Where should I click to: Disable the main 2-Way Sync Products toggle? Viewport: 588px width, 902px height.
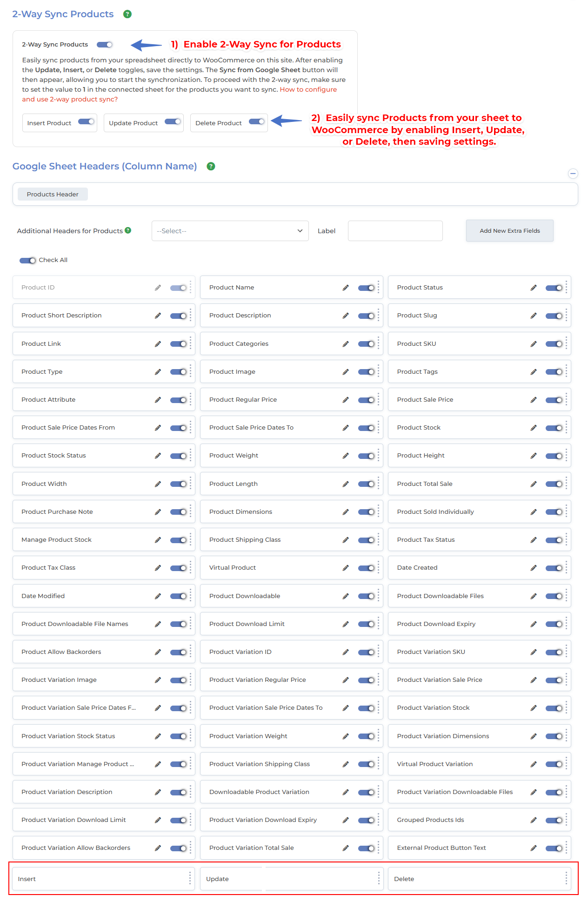(105, 45)
